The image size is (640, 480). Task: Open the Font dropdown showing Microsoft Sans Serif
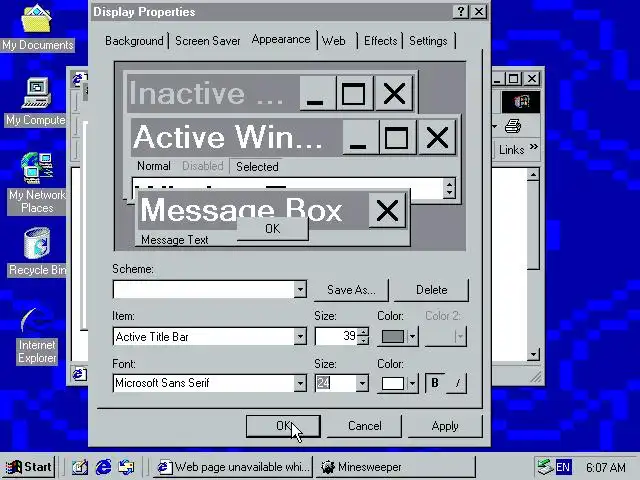(300, 383)
